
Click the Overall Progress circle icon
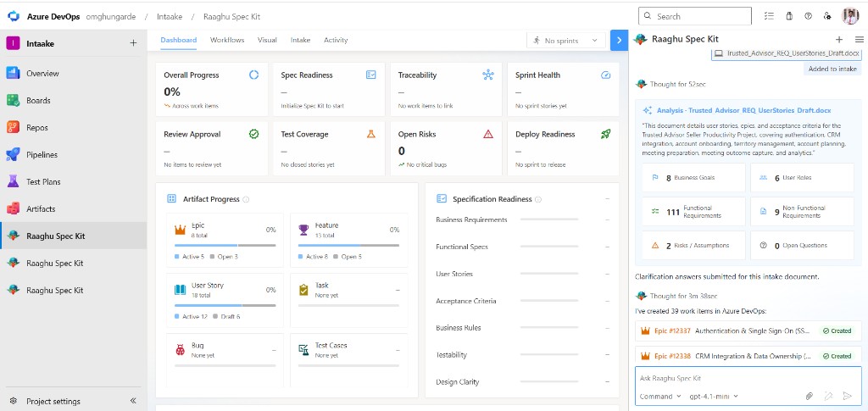coord(253,75)
